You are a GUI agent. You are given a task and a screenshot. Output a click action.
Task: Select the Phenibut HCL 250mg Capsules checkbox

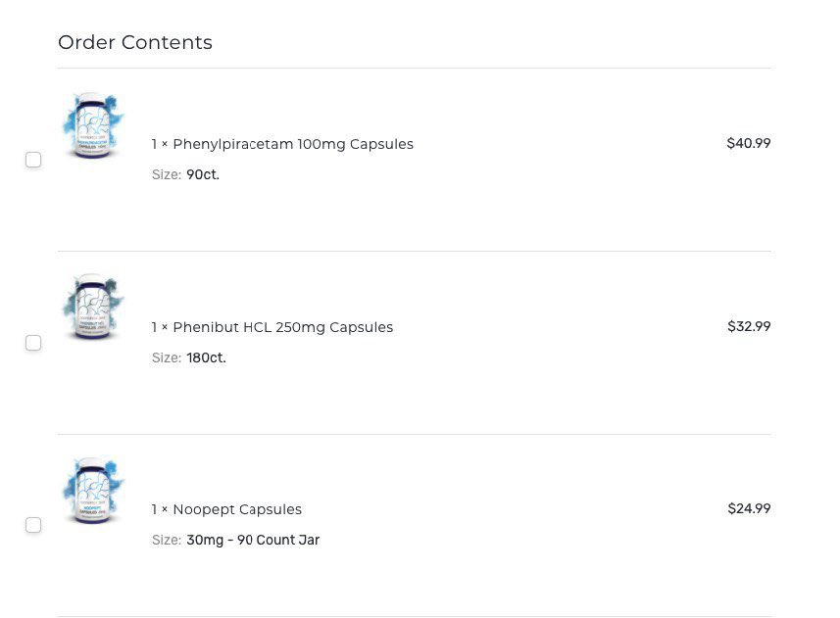[33, 343]
